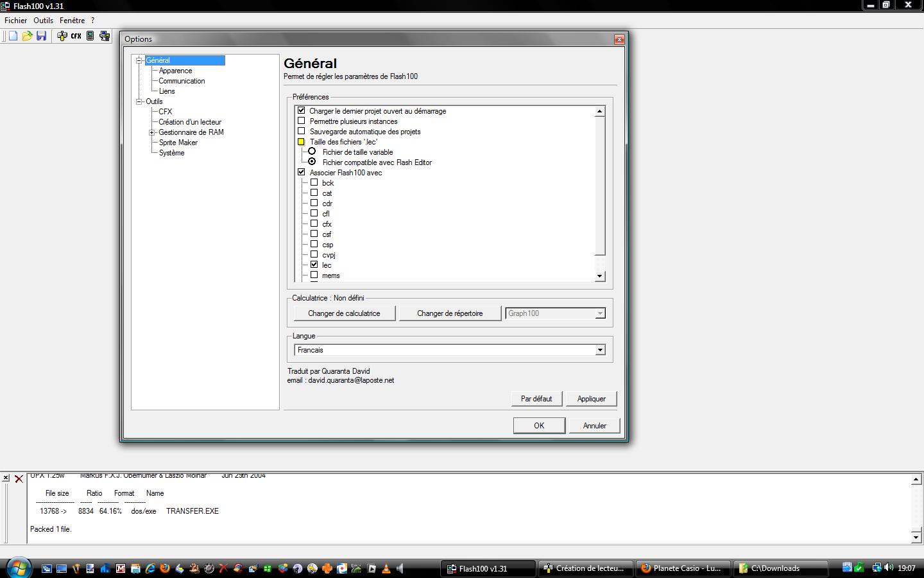Switch to 'Création de lecteu...' taskbar window

click(x=585, y=568)
